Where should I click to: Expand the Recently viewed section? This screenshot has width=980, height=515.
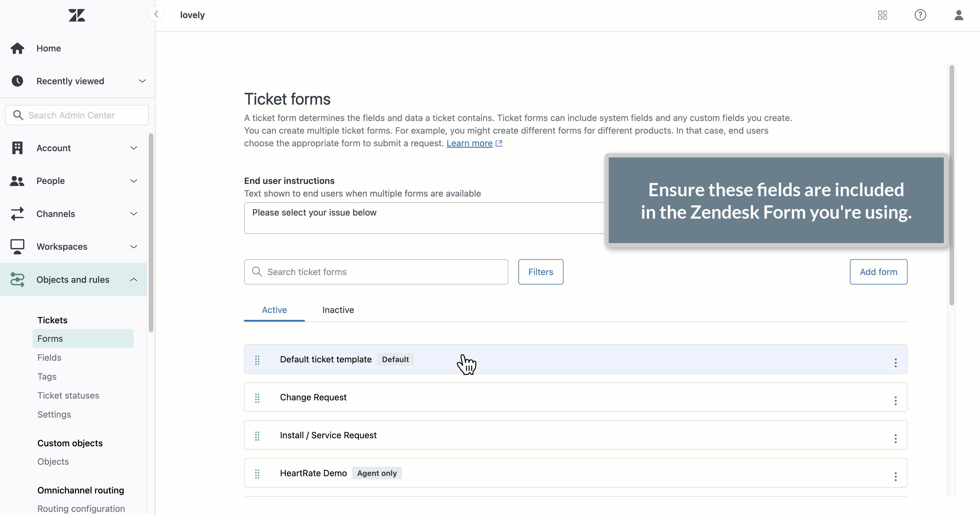pos(142,81)
